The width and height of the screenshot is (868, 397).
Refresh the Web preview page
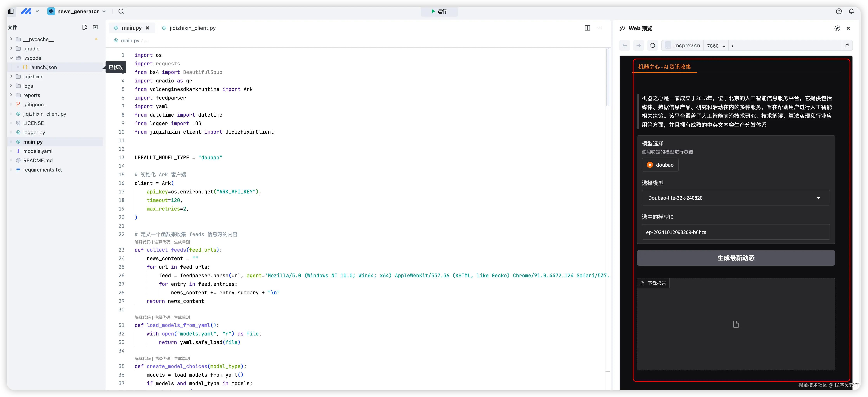653,45
